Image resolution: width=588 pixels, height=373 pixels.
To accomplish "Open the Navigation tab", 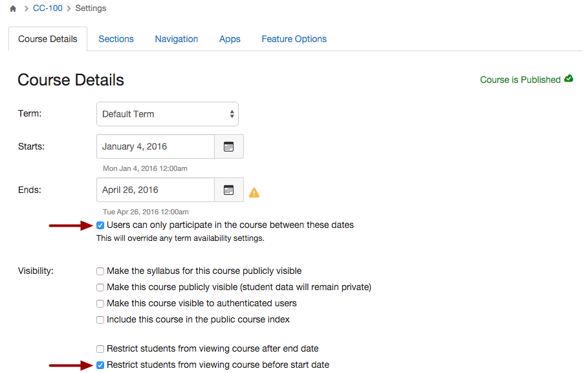I will tap(176, 39).
